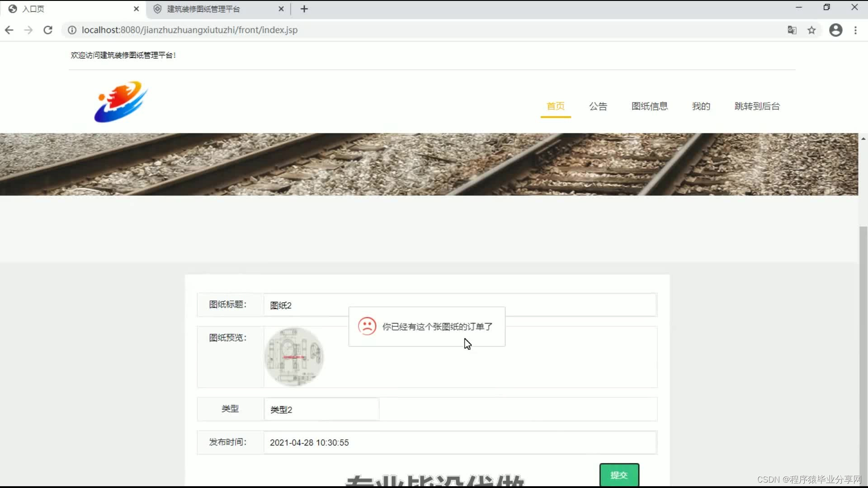This screenshot has width=868, height=488.
Task: Go to 图纸信息 page
Action: pyautogui.click(x=649, y=106)
